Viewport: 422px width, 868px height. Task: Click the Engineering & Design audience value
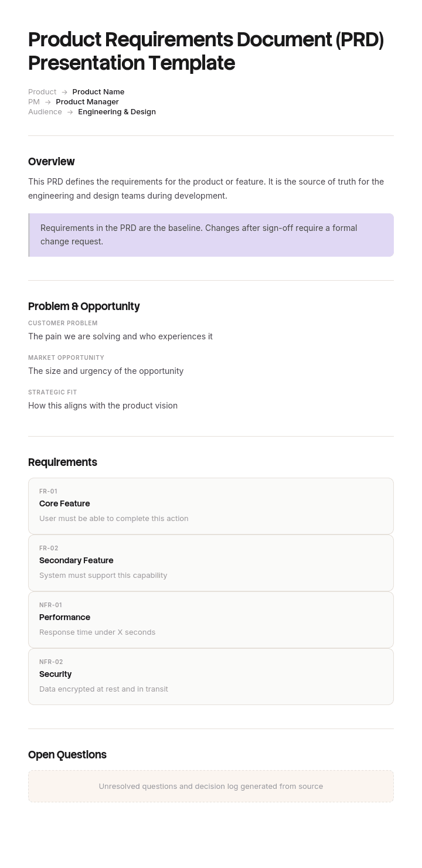pos(117,111)
